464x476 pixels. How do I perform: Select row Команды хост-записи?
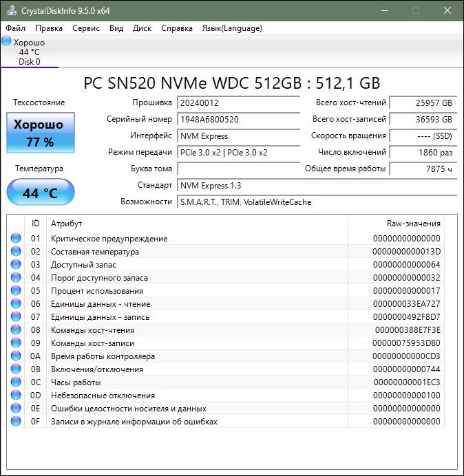[226, 343]
